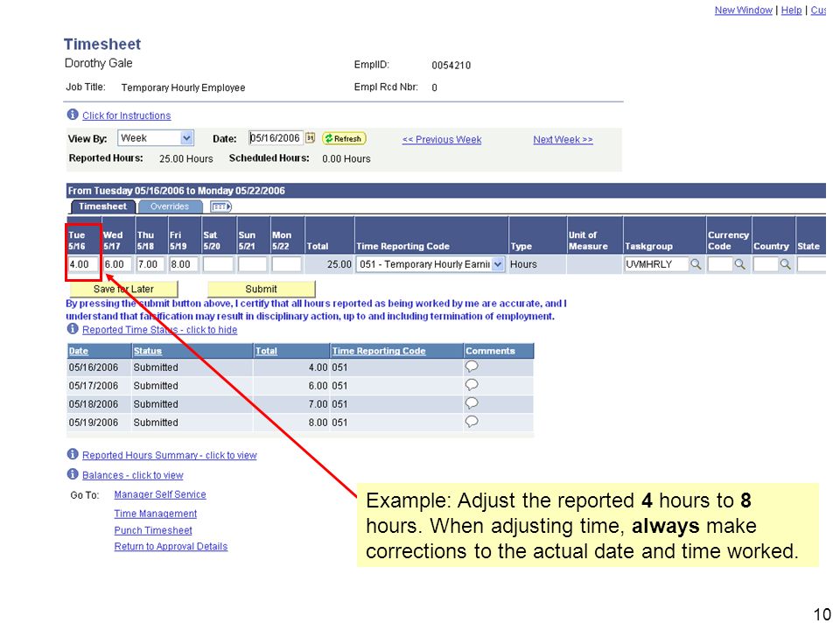Screen dimensions: 840x630
Task: Switch to the Overrides tab
Action: point(169,206)
